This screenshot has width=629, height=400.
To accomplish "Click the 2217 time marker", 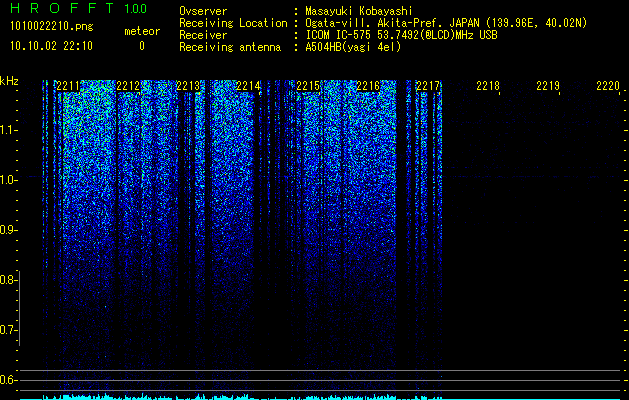I will coord(428,85).
